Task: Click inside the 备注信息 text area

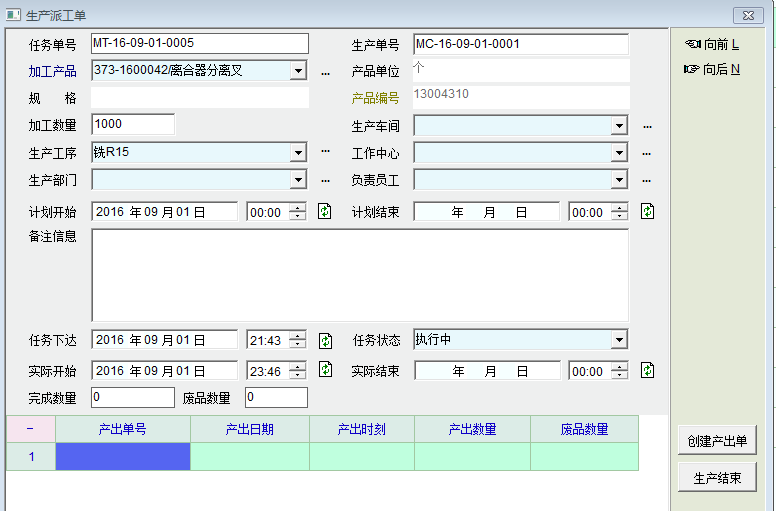Action: [359, 275]
